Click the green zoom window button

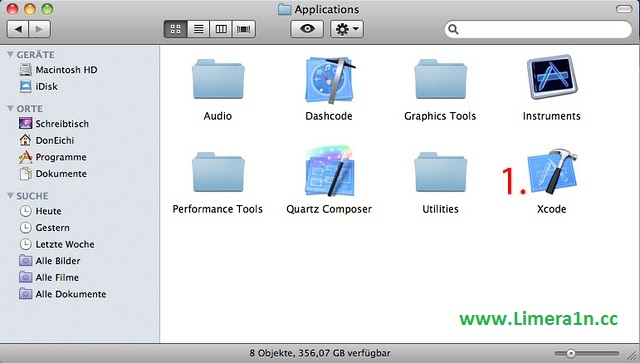click(47, 9)
